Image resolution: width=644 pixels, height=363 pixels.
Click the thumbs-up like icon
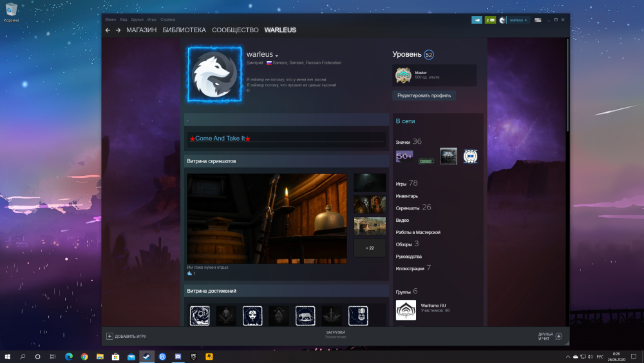189,273
